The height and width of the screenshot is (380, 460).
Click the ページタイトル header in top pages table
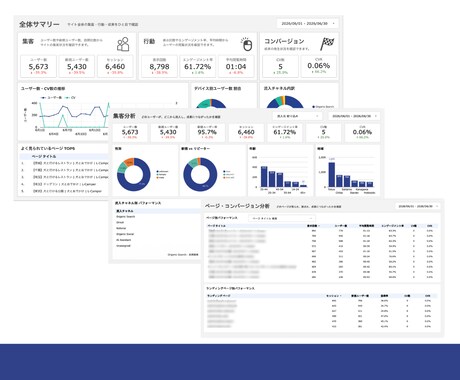tap(44, 156)
